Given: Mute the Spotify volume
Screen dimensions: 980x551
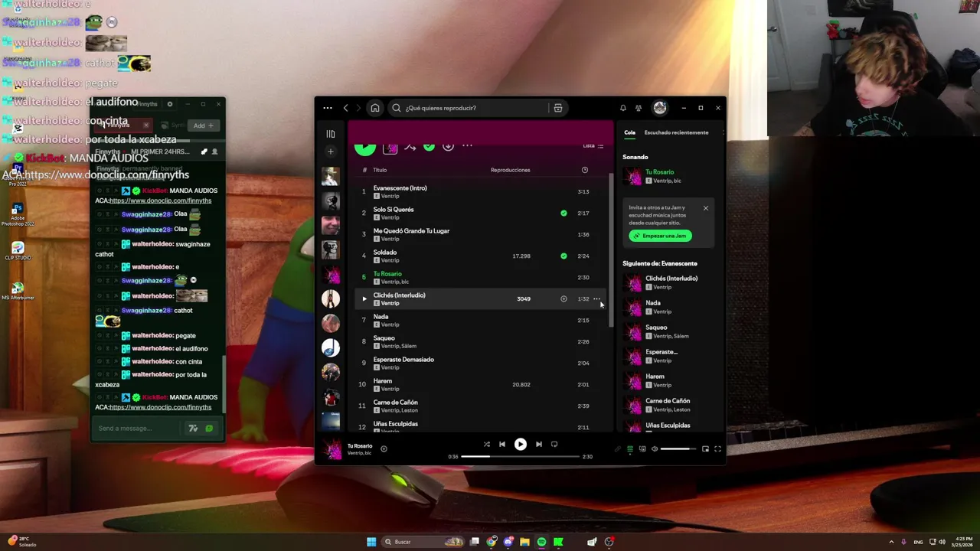Looking at the screenshot, I should [655, 449].
